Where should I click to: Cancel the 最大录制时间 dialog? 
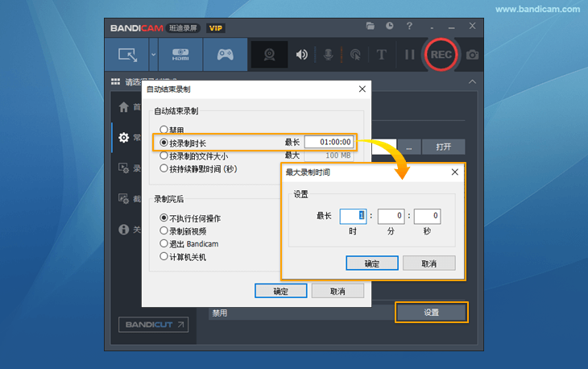click(429, 263)
